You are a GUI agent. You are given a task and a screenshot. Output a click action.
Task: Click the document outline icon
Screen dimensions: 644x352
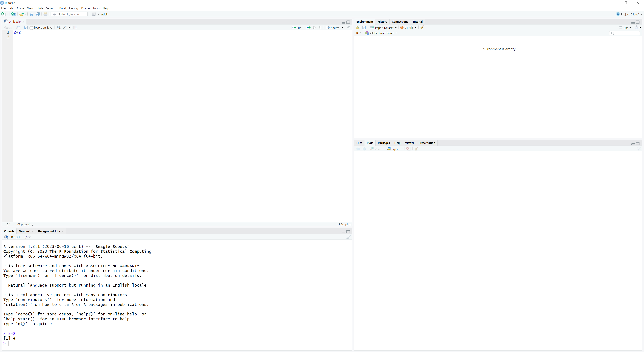point(348,28)
